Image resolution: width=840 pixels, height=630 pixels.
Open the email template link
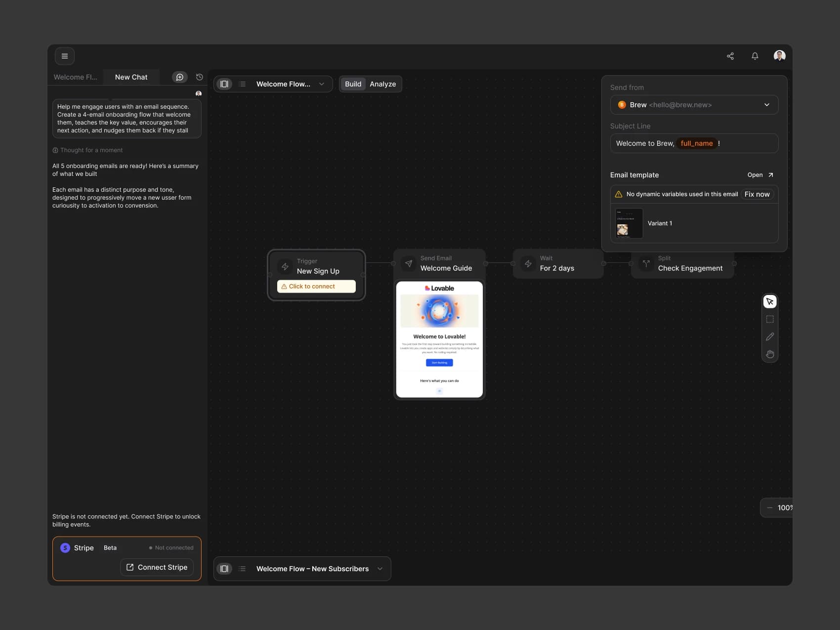pos(760,175)
